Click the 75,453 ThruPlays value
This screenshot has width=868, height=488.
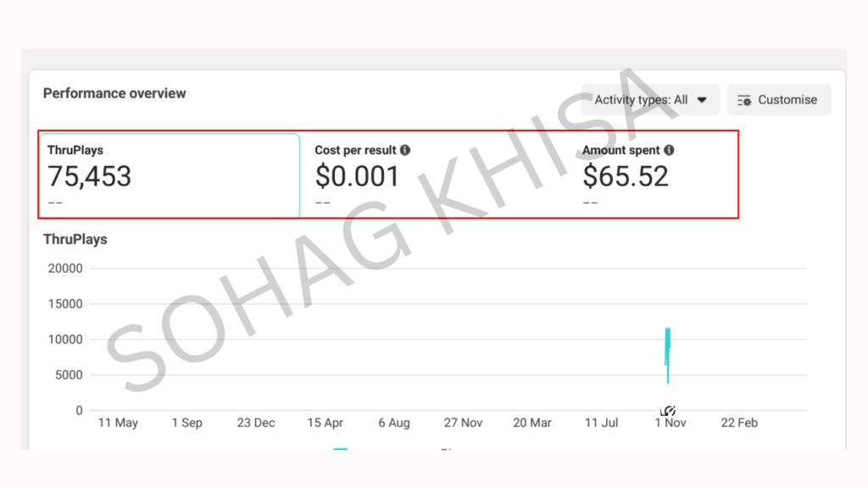click(89, 176)
